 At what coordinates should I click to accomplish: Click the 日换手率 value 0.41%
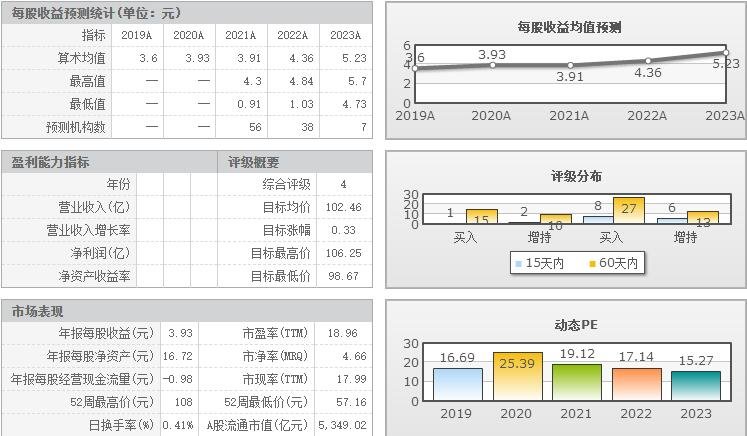pyautogui.click(x=178, y=425)
